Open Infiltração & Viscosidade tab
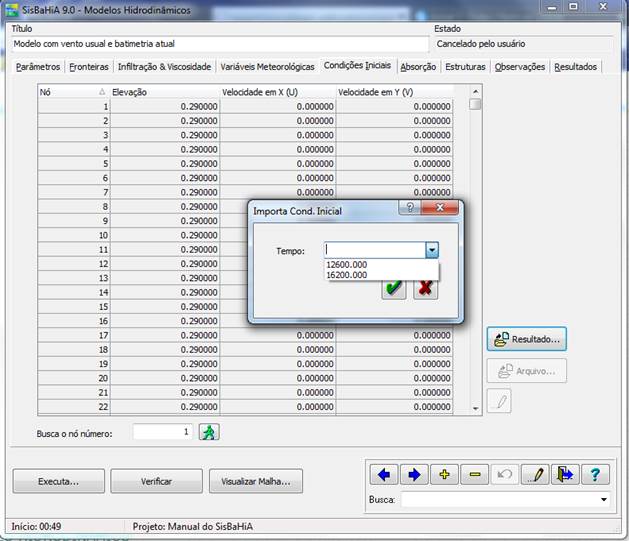Viewport: 629px width, 541px height. (x=164, y=67)
